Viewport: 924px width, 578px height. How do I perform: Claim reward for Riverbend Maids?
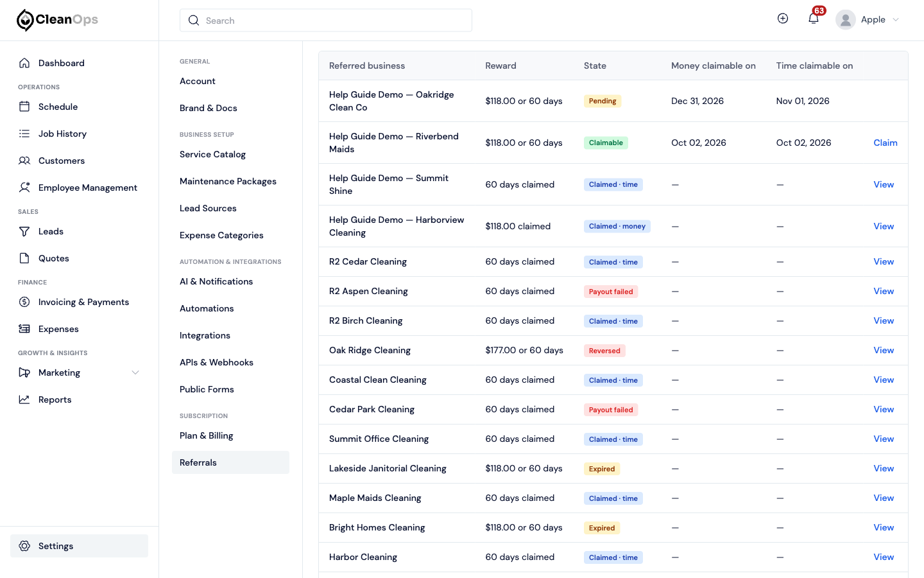886,143
